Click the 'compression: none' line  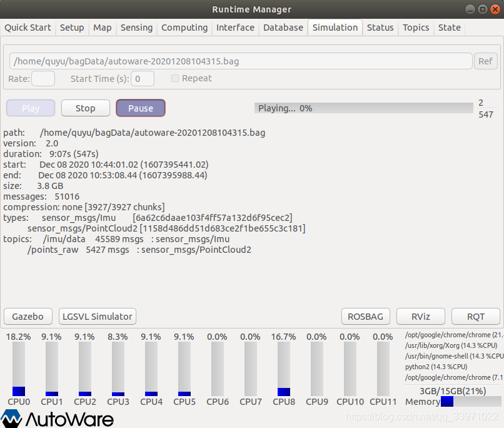click(84, 206)
